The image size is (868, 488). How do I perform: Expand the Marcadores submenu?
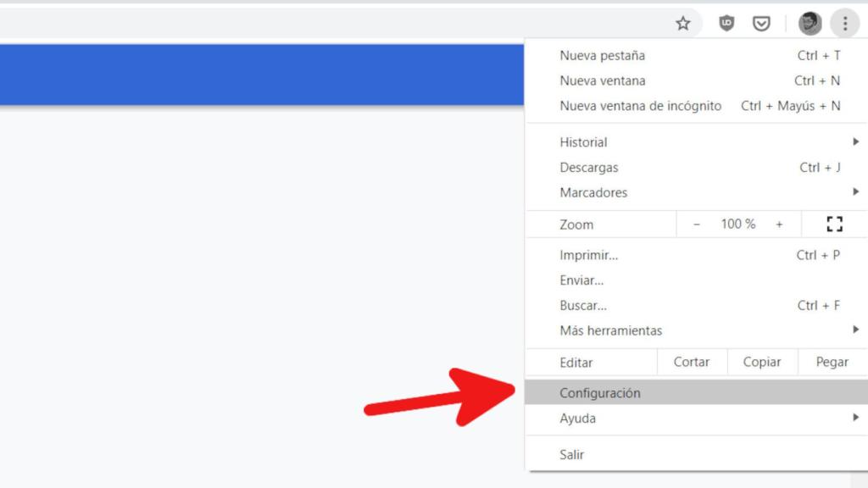pos(697,192)
